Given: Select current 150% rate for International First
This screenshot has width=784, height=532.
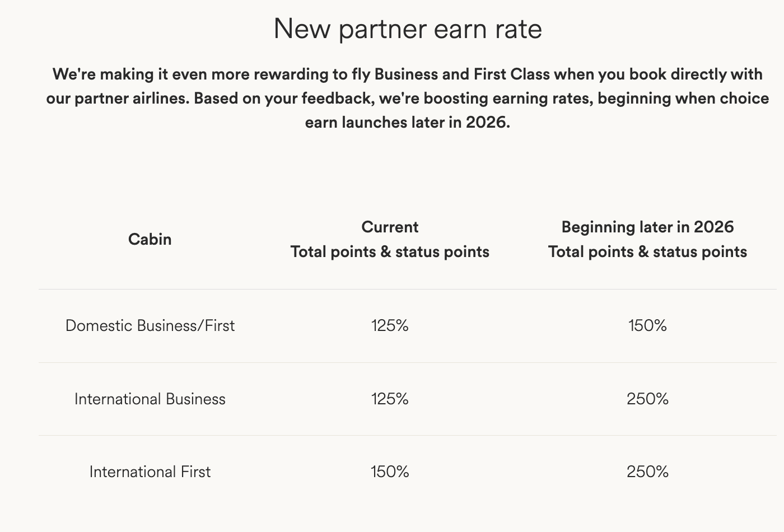Looking at the screenshot, I should pyautogui.click(x=390, y=472).
